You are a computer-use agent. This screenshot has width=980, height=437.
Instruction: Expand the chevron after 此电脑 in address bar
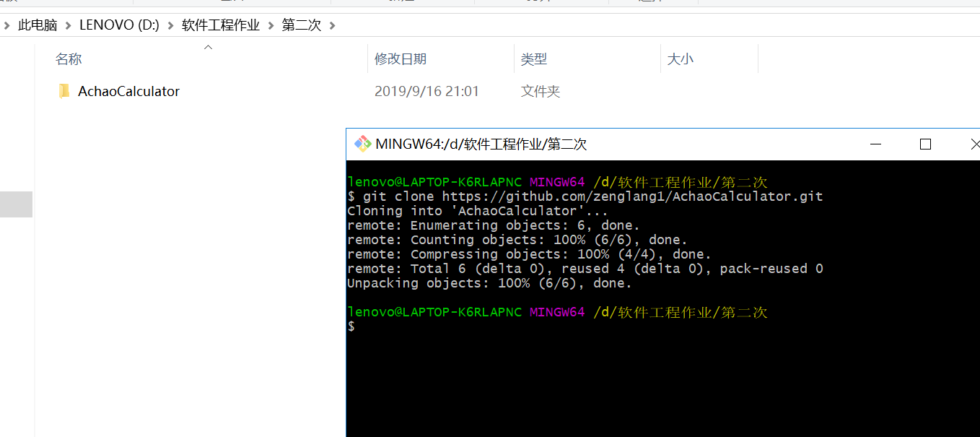point(69,25)
